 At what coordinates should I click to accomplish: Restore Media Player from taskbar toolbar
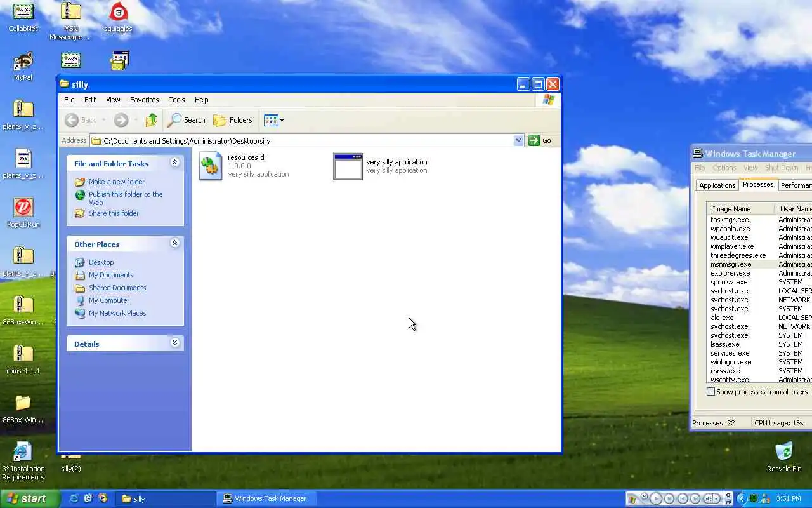tap(728, 502)
